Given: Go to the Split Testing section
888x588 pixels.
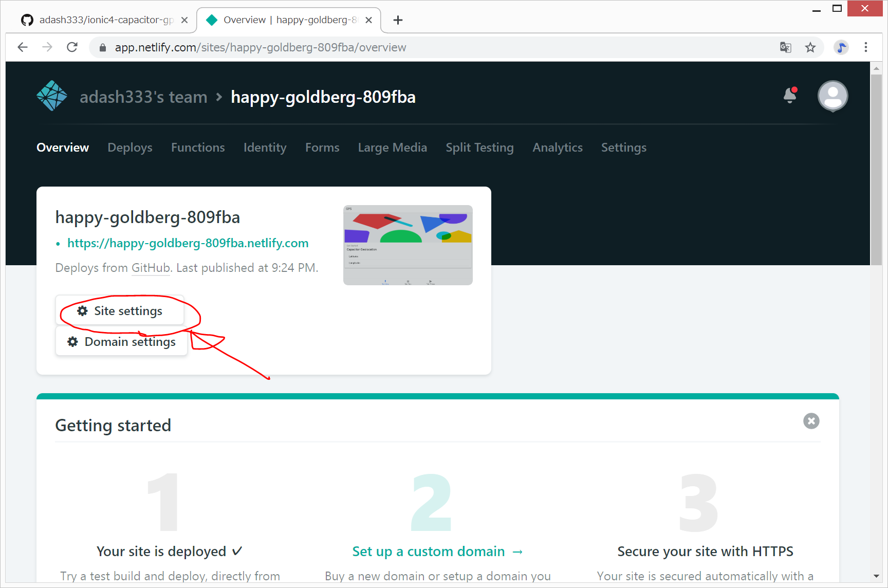Looking at the screenshot, I should 479,148.
